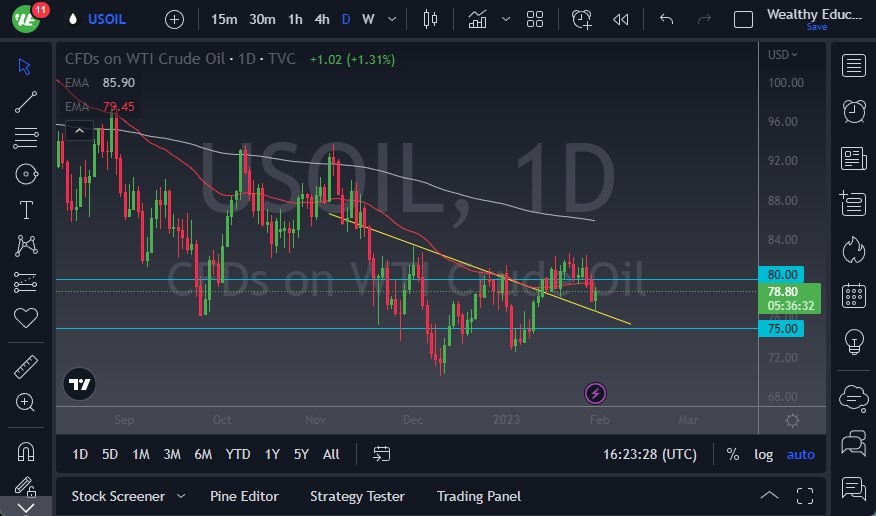Open the ruler measure tool
876x516 pixels.
point(26,367)
